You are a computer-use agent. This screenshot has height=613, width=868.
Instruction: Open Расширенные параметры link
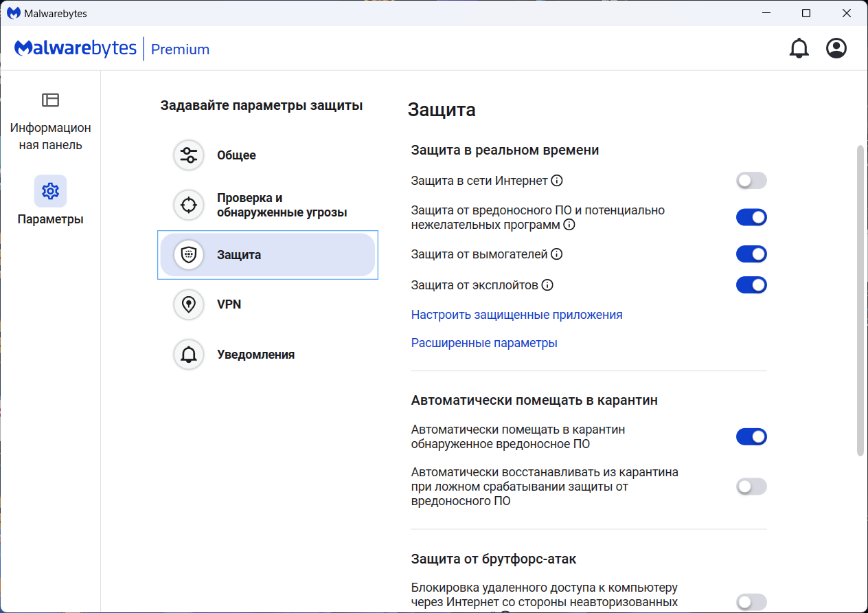(x=484, y=343)
